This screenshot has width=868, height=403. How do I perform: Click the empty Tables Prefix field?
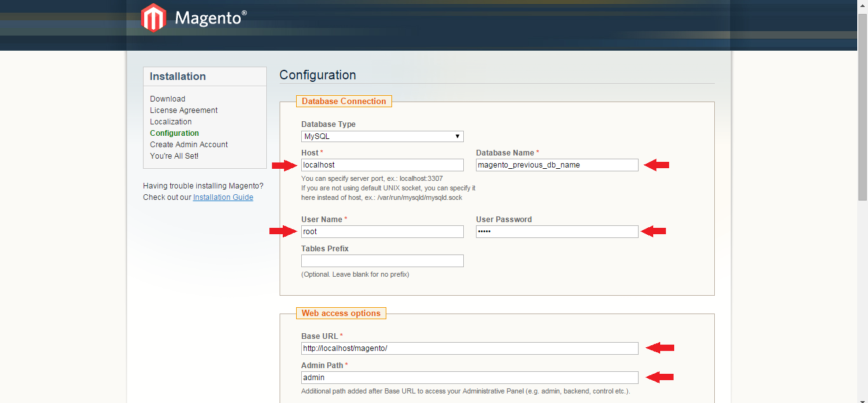click(x=383, y=261)
